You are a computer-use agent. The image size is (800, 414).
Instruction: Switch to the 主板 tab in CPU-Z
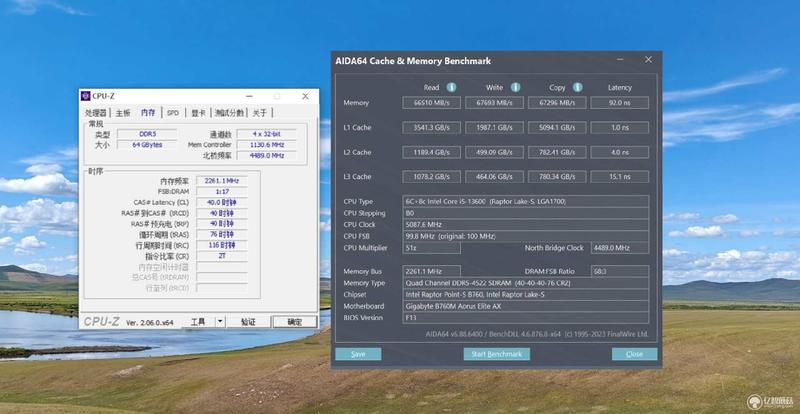point(123,113)
